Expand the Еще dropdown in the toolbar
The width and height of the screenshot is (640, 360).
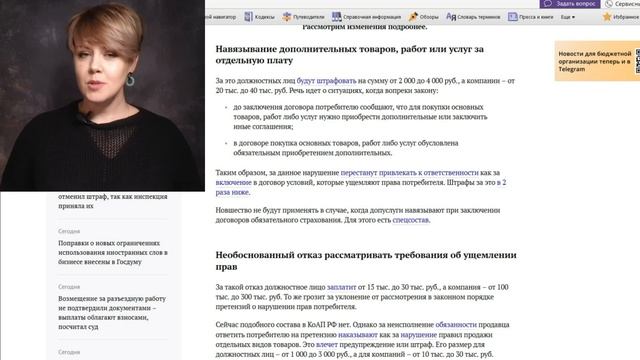[567, 17]
